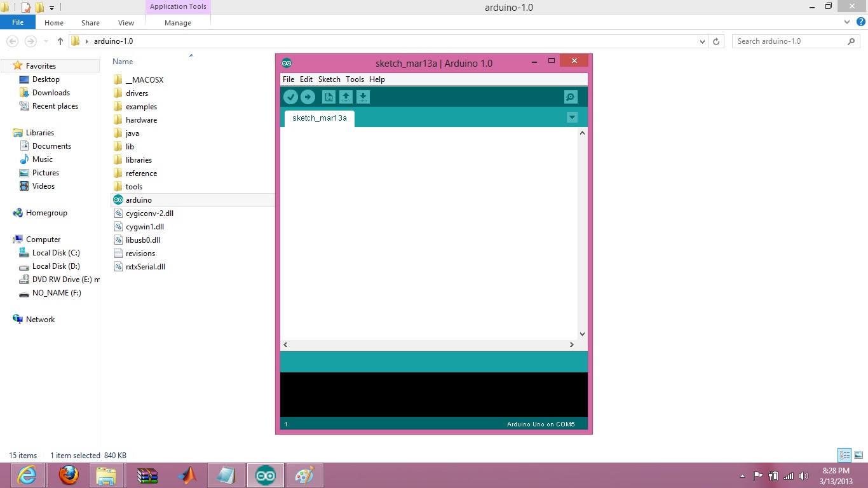Open the Arduino Tools menu

click(x=355, y=79)
